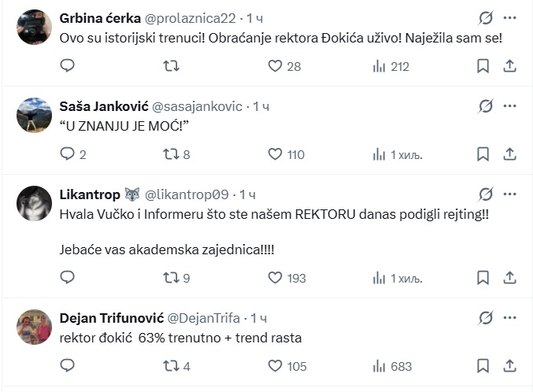The height and width of the screenshot is (392, 533).
Task: Open @sasajankovic profile handle link
Action: point(197,106)
